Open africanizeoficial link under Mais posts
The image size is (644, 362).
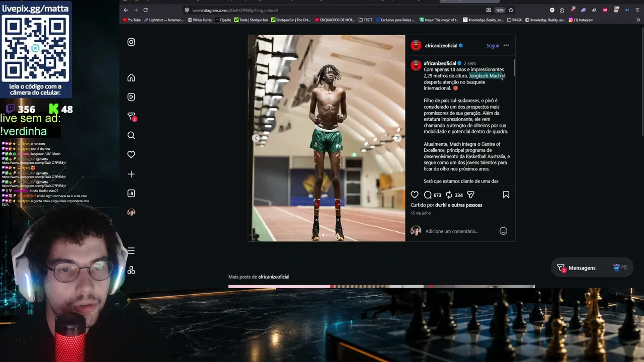(274, 277)
